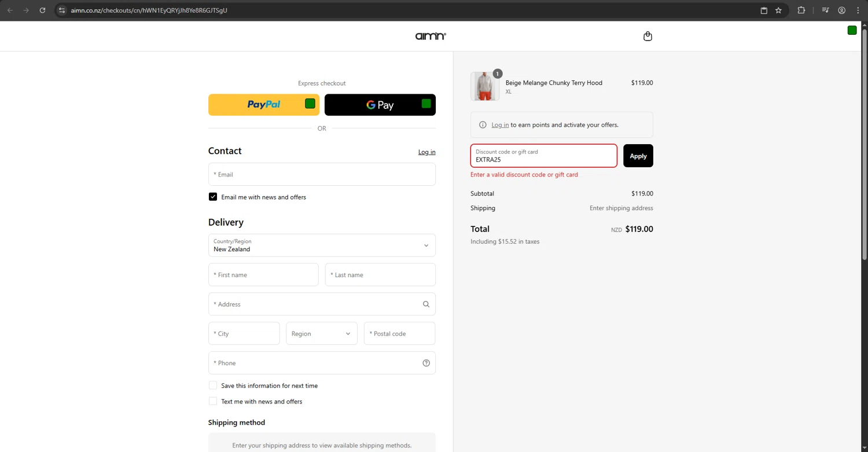The image size is (868, 452).
Task: Click the page vertical scrollbar
Action: coord(865,145)
